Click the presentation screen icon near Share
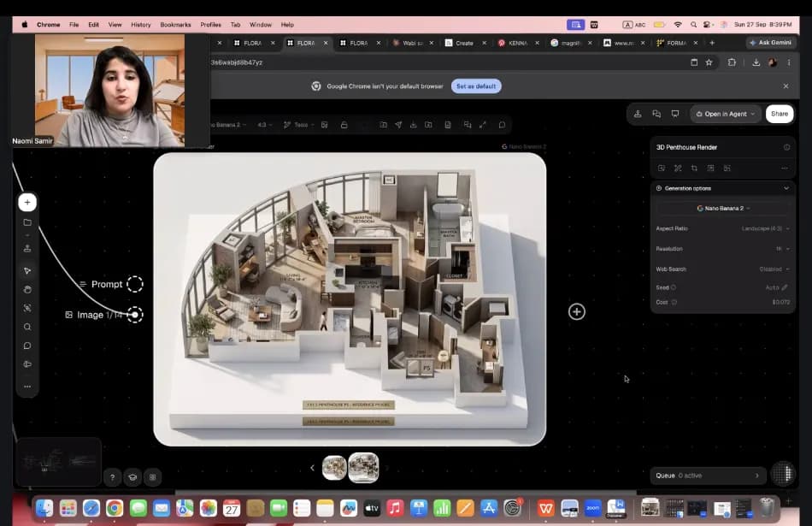The width and height of the screenshot is (812, 526). coord(674,114)
